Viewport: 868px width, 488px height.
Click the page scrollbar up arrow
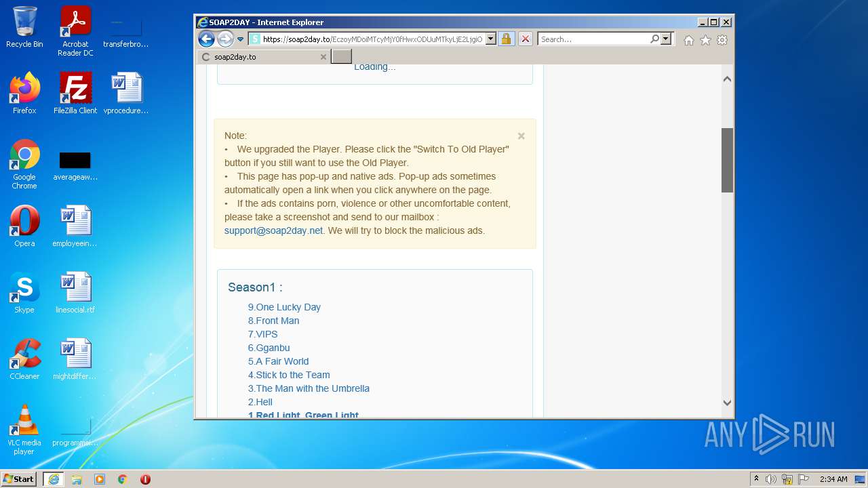coord(727,79)
